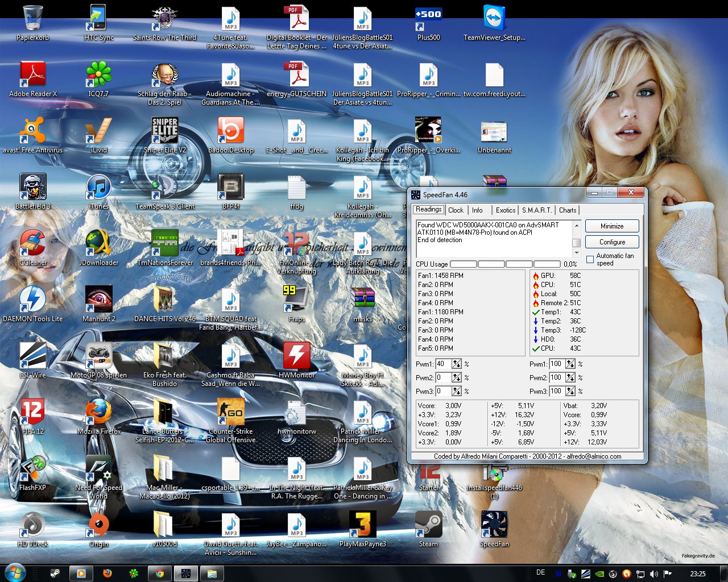Click the Fan1: 1458 RPM reading
This screenshot has height=582, width=728.
(440, 276)
